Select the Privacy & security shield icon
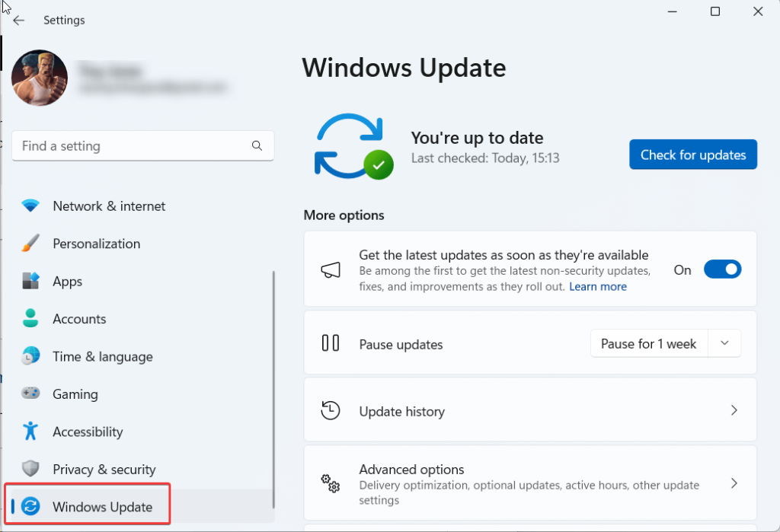The height and width of the screenshot is (532, 780). point(30,470)
